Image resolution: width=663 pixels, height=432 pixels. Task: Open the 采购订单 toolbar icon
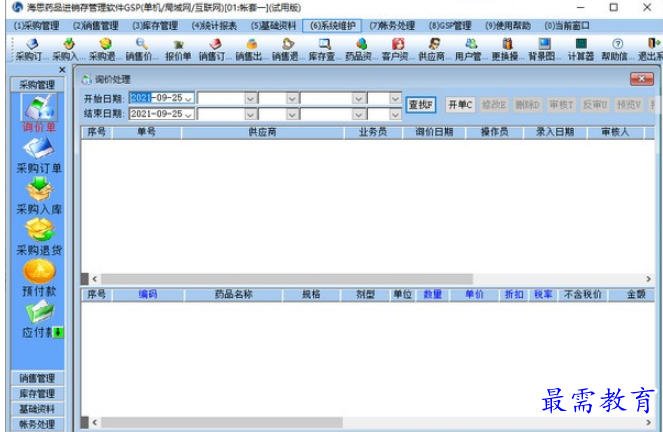pyautogui.click(x=30, y=49)
